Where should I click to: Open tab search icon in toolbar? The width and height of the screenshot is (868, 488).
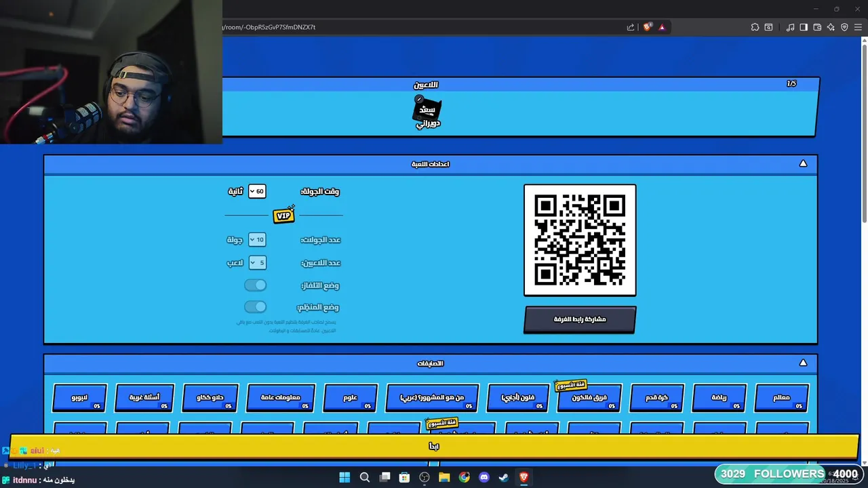[x=768, y=27]
